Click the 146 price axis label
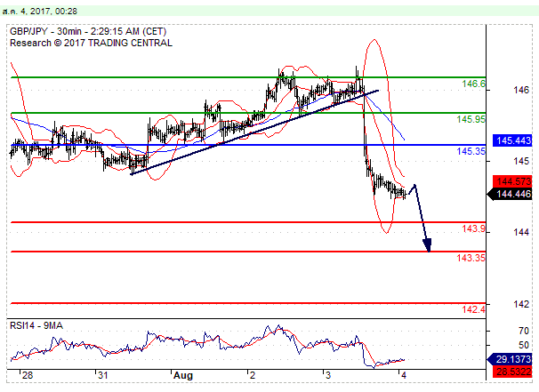 coord(521,90)
